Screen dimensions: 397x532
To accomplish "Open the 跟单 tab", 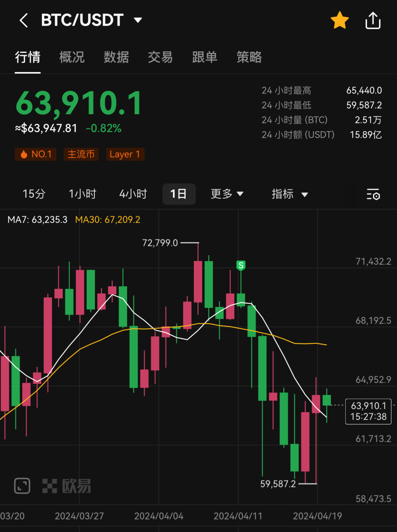I will coord(205,58).
